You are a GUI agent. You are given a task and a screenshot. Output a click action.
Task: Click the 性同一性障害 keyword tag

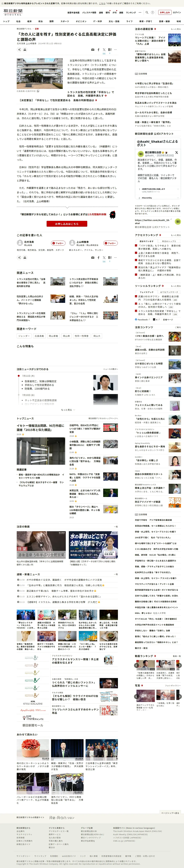coord(81,336)
